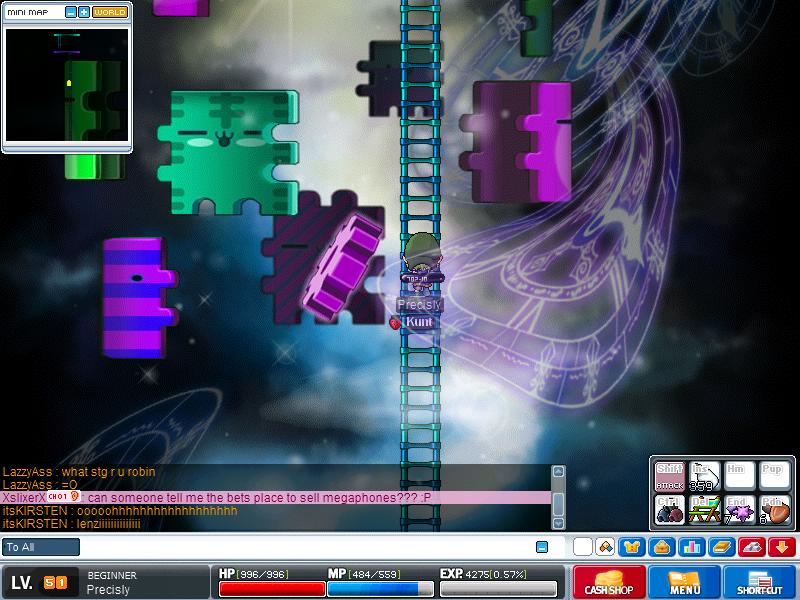Click the chat log scroll up arrow
The height and width of the screenshot is (600, 800).
point(558,472)
